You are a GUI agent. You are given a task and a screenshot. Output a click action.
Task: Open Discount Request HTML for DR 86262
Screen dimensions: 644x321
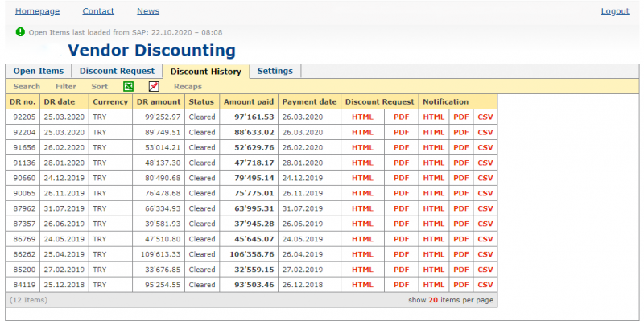click(x=363, y=254)
